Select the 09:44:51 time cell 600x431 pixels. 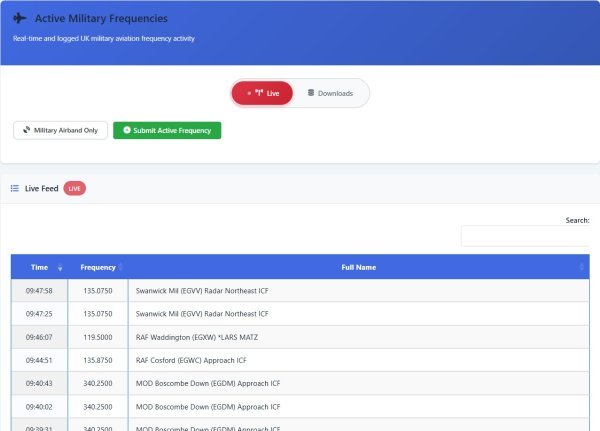click(x=39, y=360)
